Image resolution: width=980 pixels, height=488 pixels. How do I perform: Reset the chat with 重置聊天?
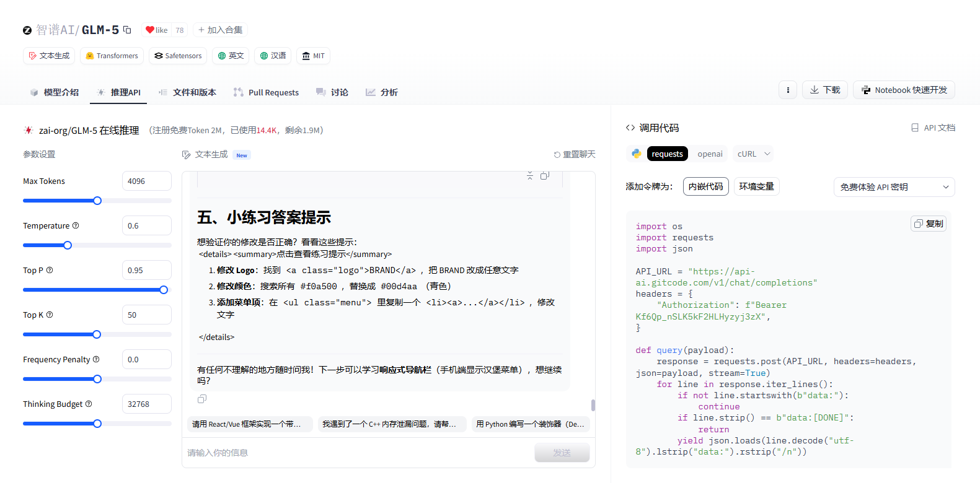point(575,154)
